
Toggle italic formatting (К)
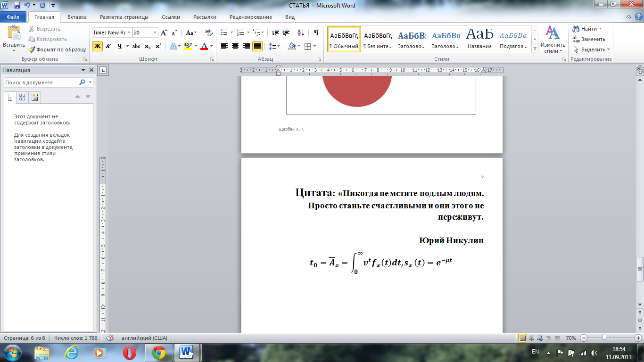[108, 46]
